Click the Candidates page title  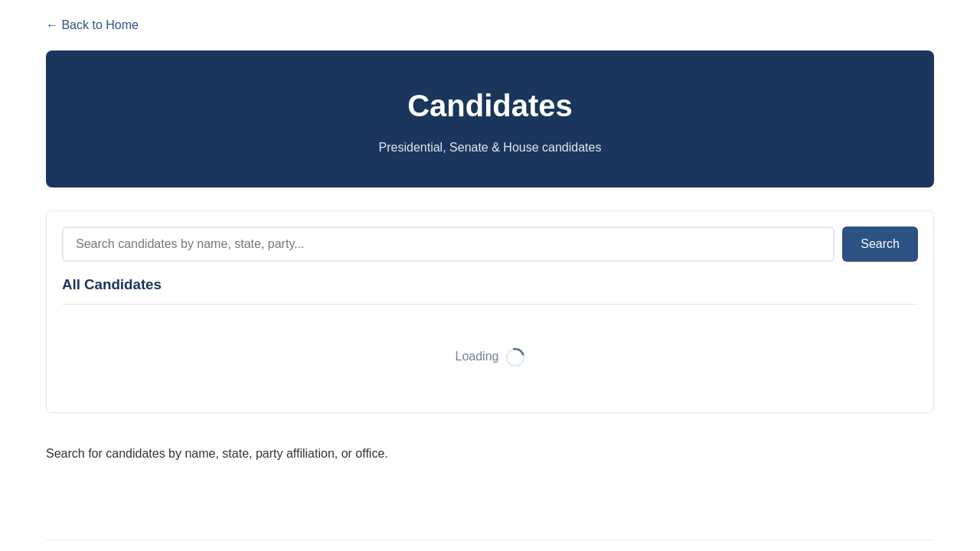pos(490,106)
